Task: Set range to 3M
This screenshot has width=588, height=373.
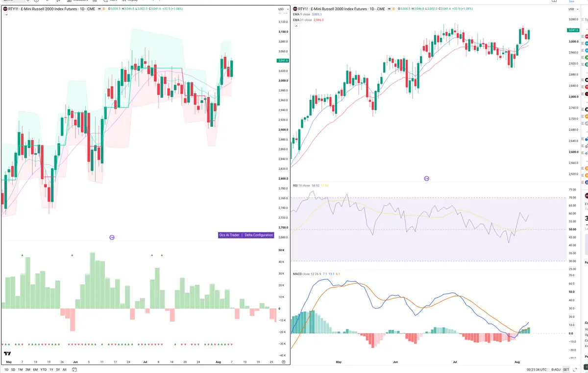Action: click(27, 370)
